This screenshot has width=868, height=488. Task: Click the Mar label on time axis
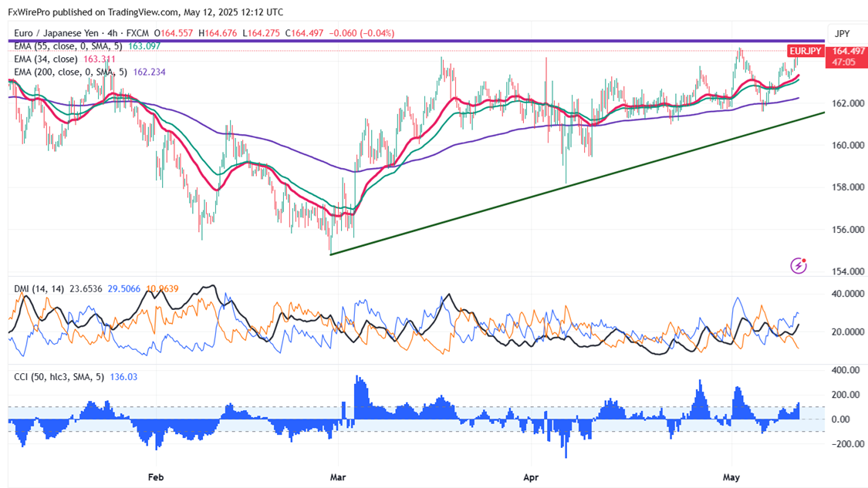(338, 477)
